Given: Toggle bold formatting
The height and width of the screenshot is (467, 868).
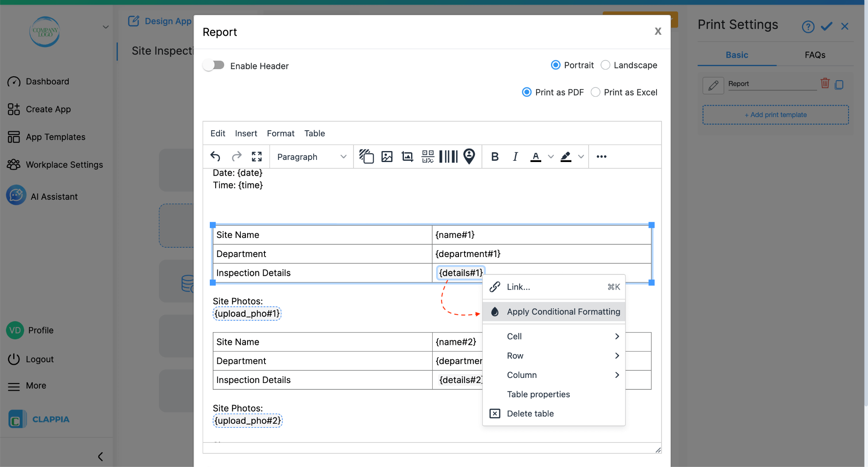Looking at the screenshot, I should 495,157.
